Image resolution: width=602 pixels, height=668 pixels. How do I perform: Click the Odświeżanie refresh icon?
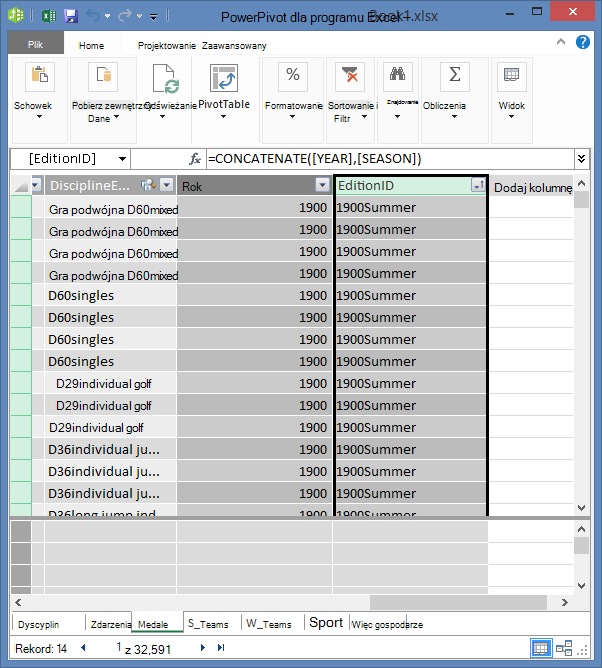[166, 78]
